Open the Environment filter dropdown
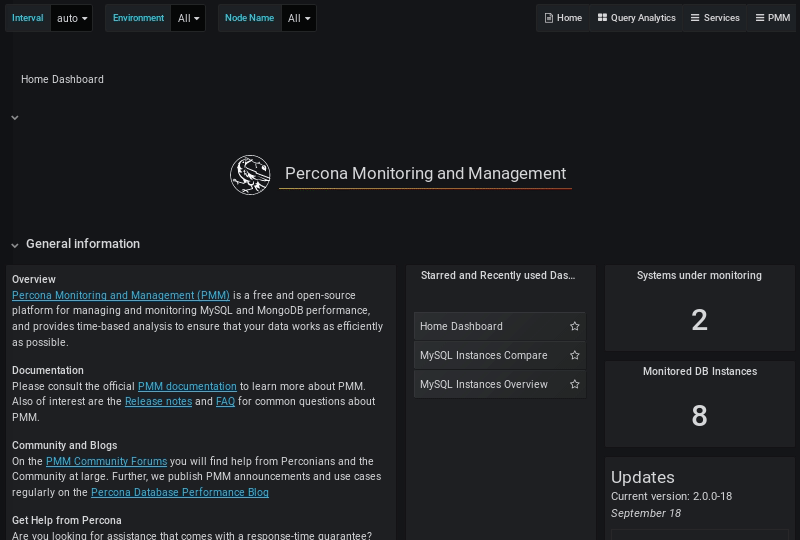The image size is (800, 540). click(x=188, y=18)
